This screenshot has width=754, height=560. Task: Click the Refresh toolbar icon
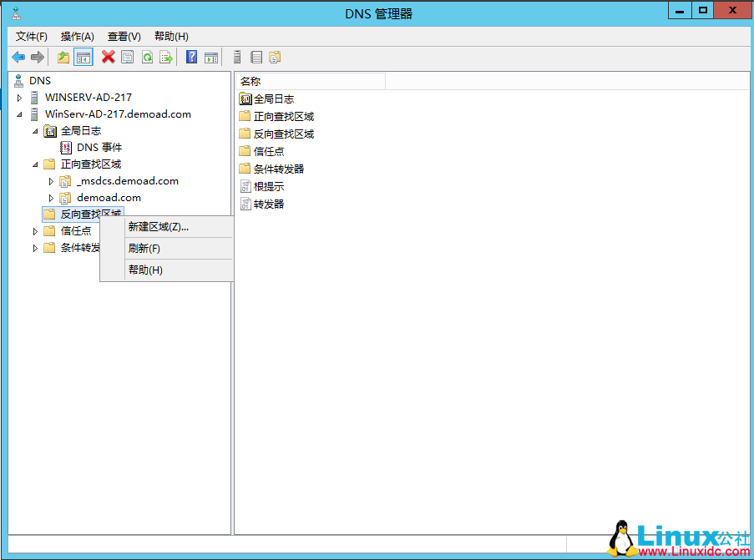click(147, 57)
